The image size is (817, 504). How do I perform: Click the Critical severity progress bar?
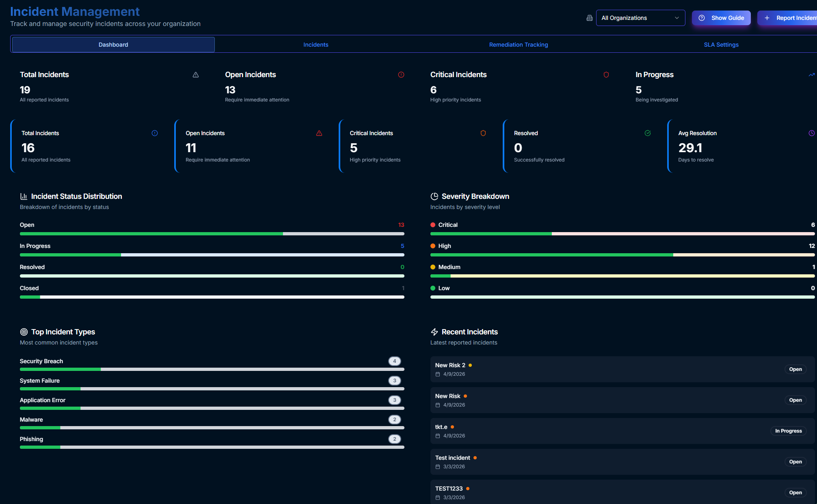coord(622,234)
